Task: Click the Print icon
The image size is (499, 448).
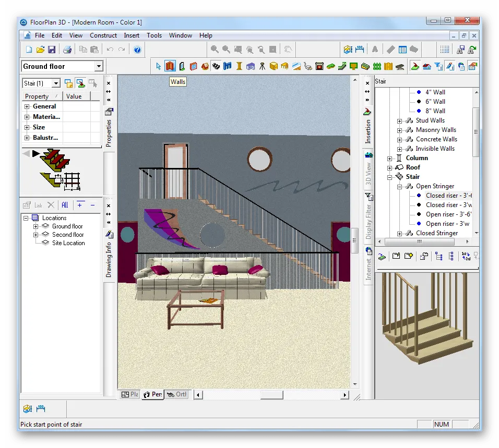Action: click(x=67, y=50)
